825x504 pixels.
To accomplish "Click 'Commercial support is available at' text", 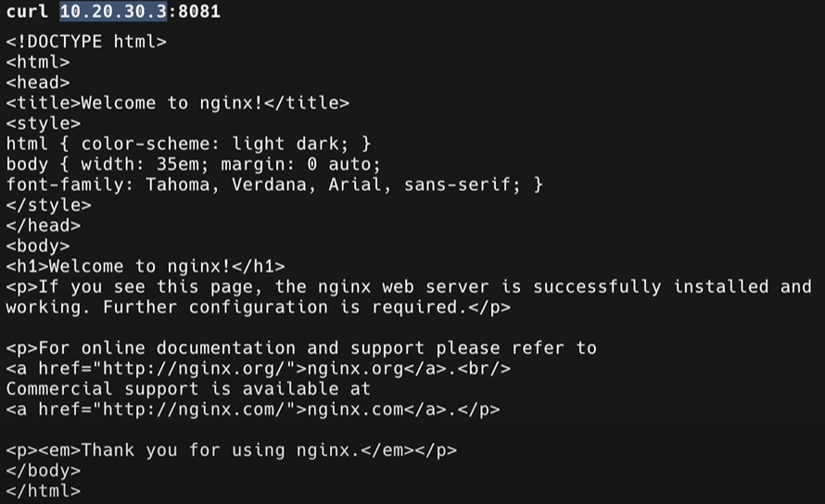I will click(188, 388).
